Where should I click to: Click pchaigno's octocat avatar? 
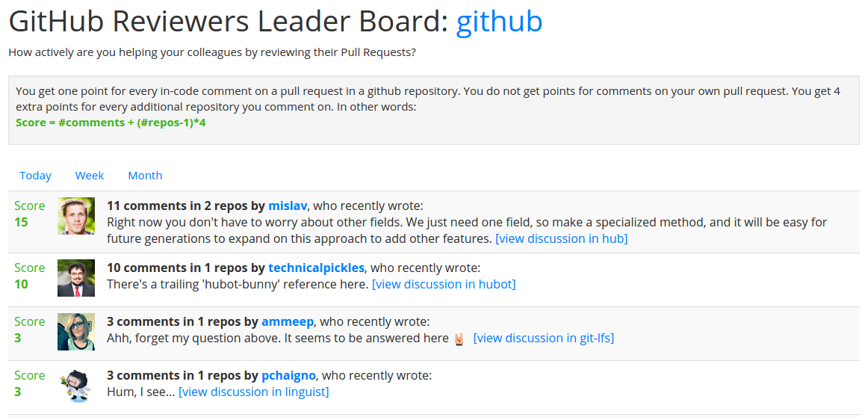pos(76,386)
